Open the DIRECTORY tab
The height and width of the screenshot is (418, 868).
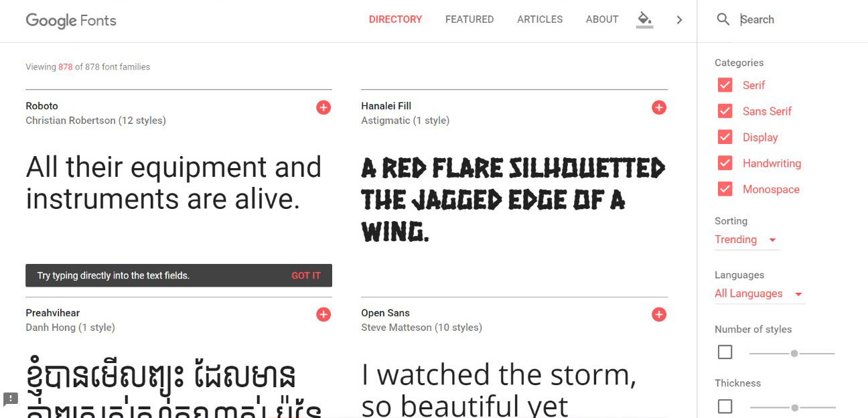(395, 19)
